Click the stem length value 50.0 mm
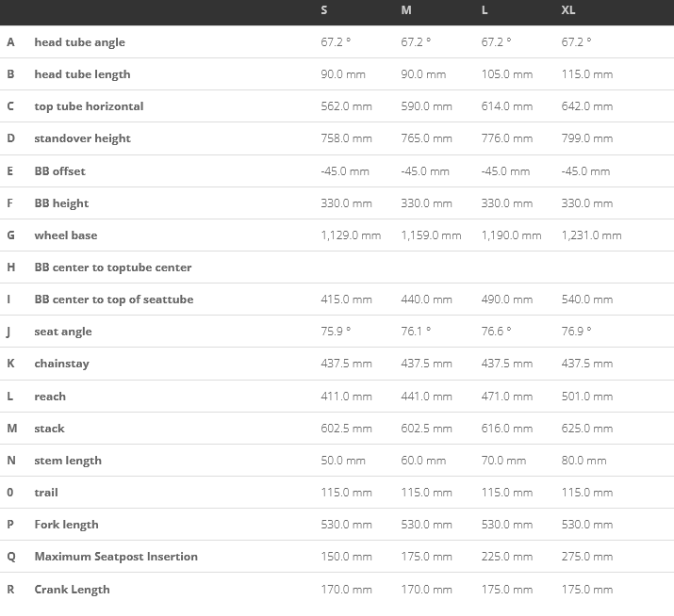The width and height of the screenshot is (674, 616). (x=343, y=461)
